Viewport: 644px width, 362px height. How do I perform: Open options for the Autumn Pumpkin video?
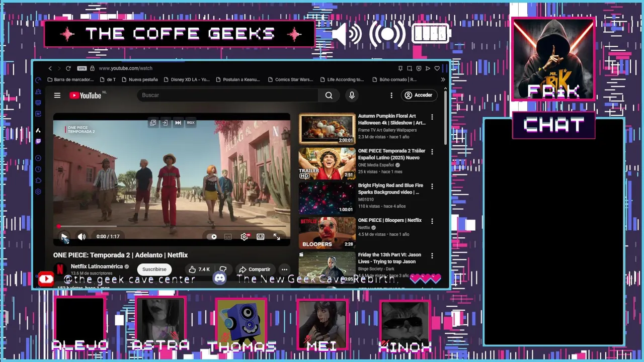point(432,117)
